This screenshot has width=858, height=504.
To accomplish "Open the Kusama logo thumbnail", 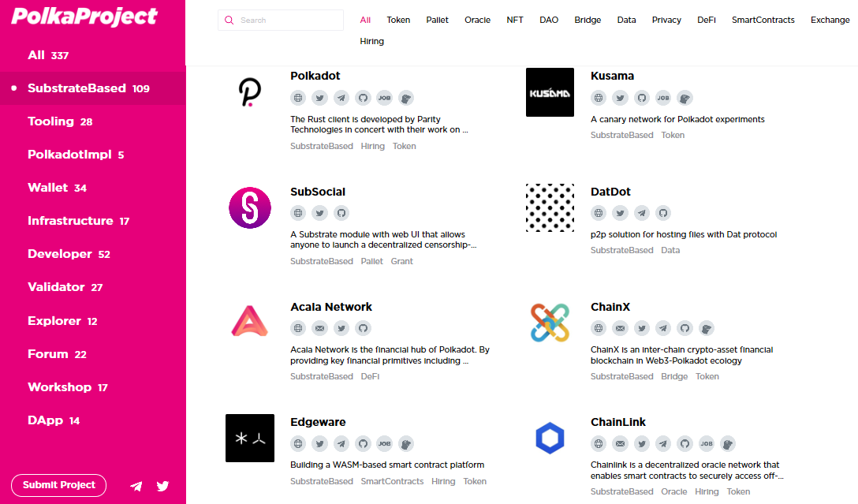I will tap(550, 92).
